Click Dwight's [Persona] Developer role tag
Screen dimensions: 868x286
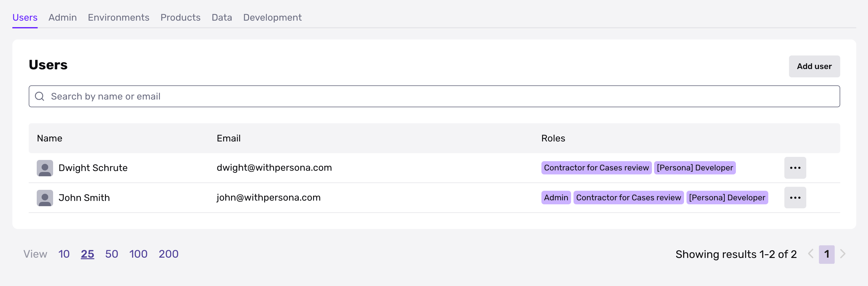click(695, 168)
